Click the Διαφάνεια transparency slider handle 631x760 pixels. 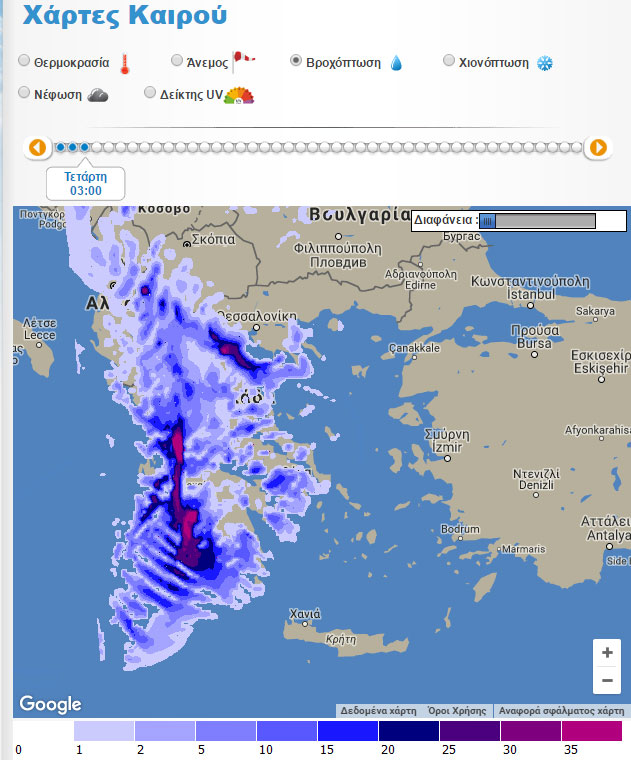coord(488,221)
